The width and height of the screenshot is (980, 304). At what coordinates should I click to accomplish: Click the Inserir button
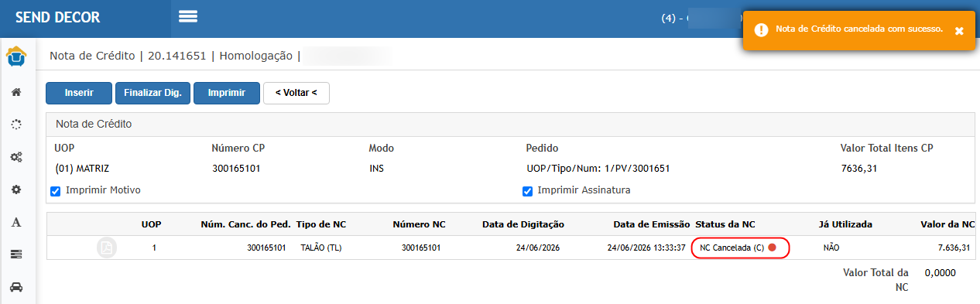[x=79, y=93]
